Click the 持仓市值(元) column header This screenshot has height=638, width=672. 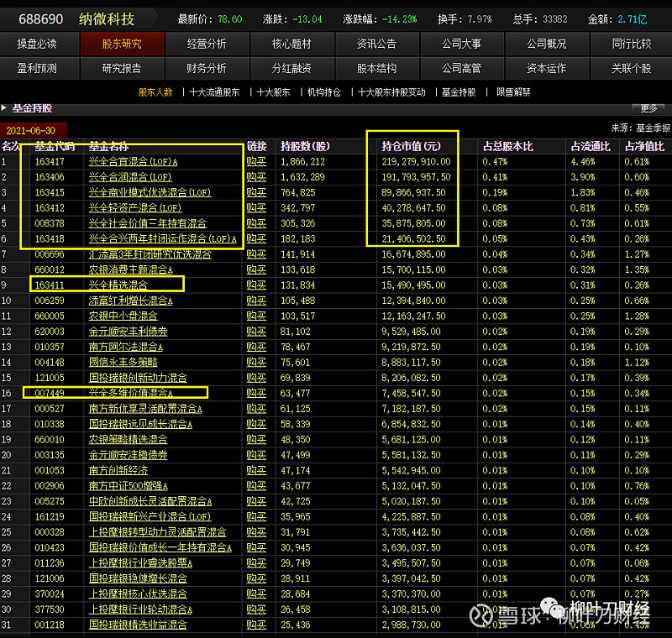pyautogui.click(x=412, y=146)
